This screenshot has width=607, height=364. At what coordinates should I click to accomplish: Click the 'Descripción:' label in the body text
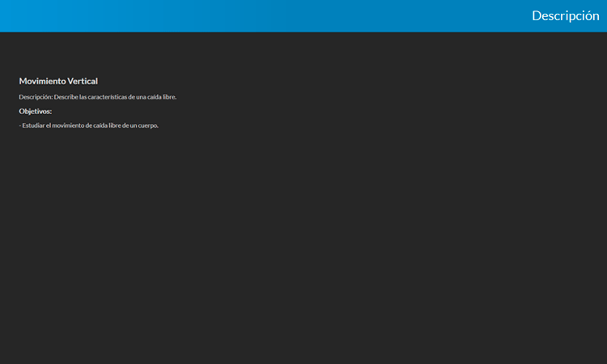click(x=36, y=97)
